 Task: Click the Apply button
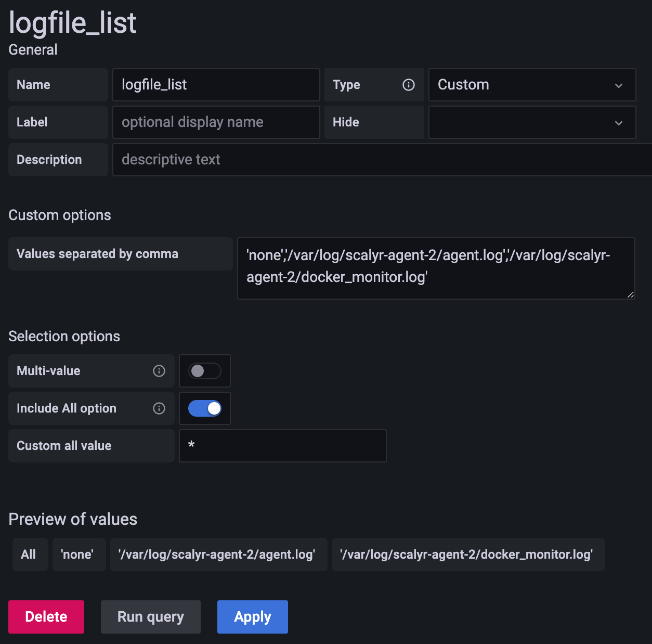point(252,616)
